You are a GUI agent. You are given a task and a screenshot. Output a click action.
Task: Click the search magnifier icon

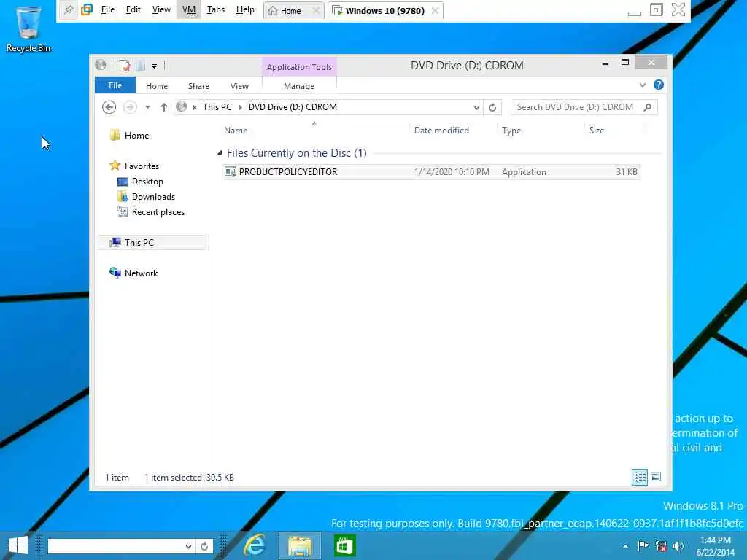click(648, 107)
